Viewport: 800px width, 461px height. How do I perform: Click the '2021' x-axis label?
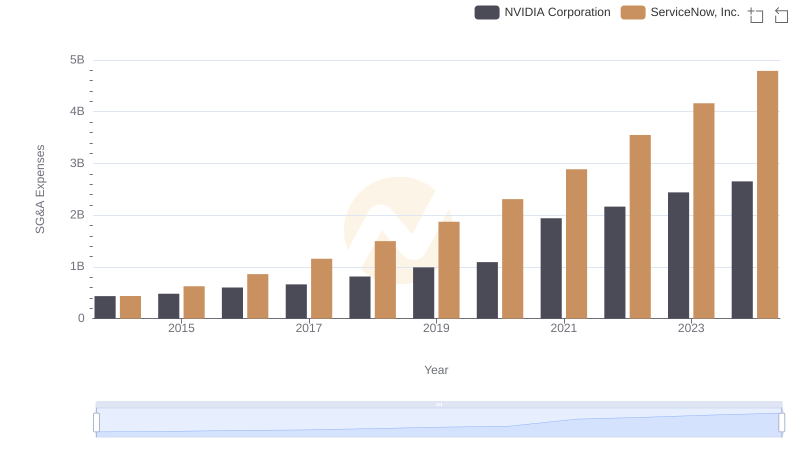click(x=563, y=328)
